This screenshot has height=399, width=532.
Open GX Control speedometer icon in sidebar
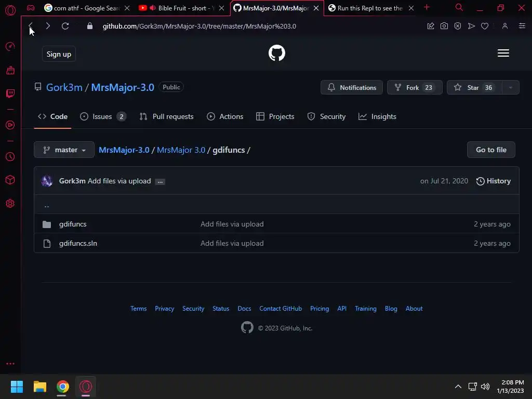(10, 46)
